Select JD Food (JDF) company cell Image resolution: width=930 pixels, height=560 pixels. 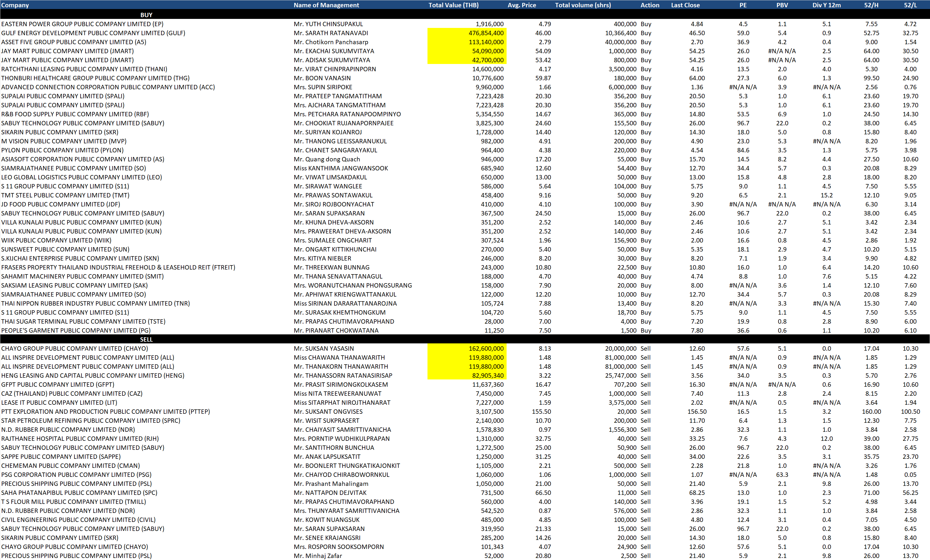click(x=61, y=204)
